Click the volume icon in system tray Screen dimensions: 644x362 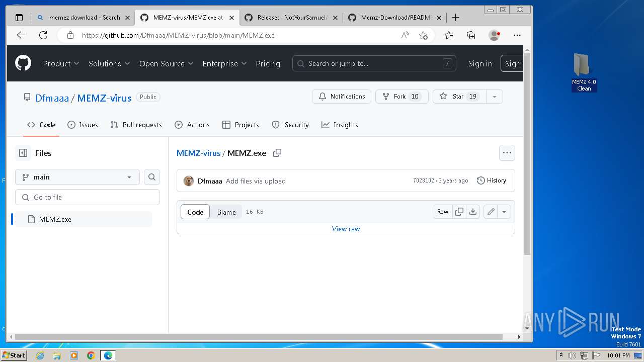(572, 355)
